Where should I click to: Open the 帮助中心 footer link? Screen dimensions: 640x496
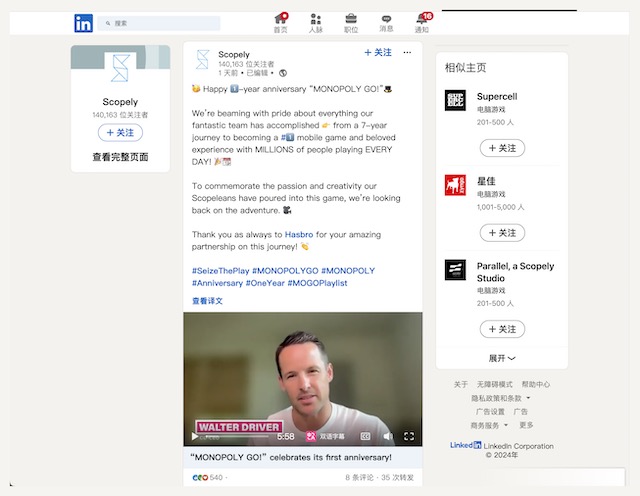coord(536,384)
